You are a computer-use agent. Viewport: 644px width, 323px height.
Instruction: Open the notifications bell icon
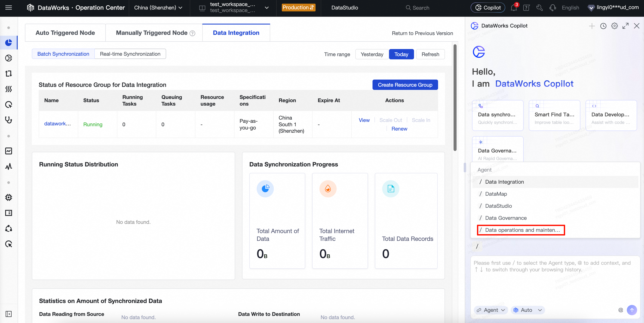pyautogui.click(x=514, y=8)
